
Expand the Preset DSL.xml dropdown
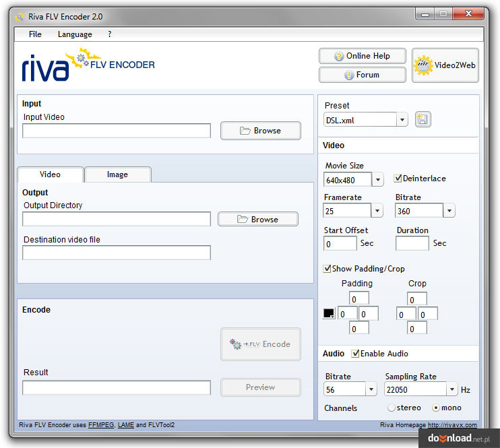pos(402,120)
